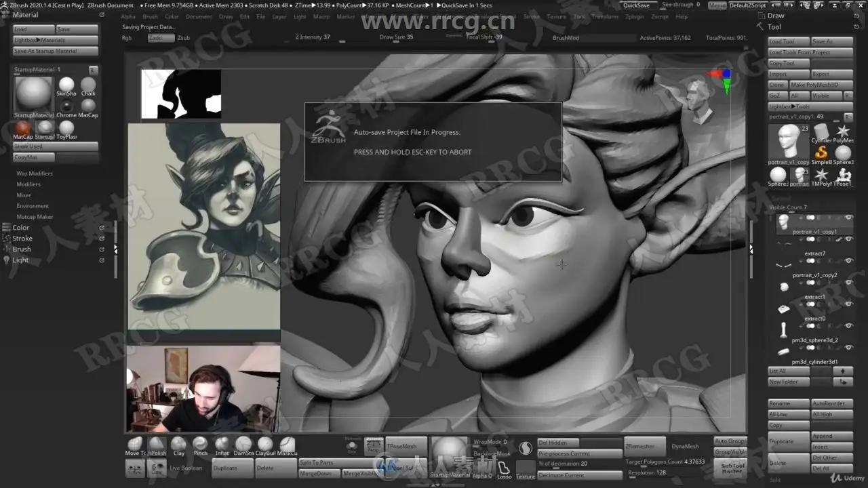868x488 pixels.
Task: Expand the Modifiers section
Action: [28, 184]
